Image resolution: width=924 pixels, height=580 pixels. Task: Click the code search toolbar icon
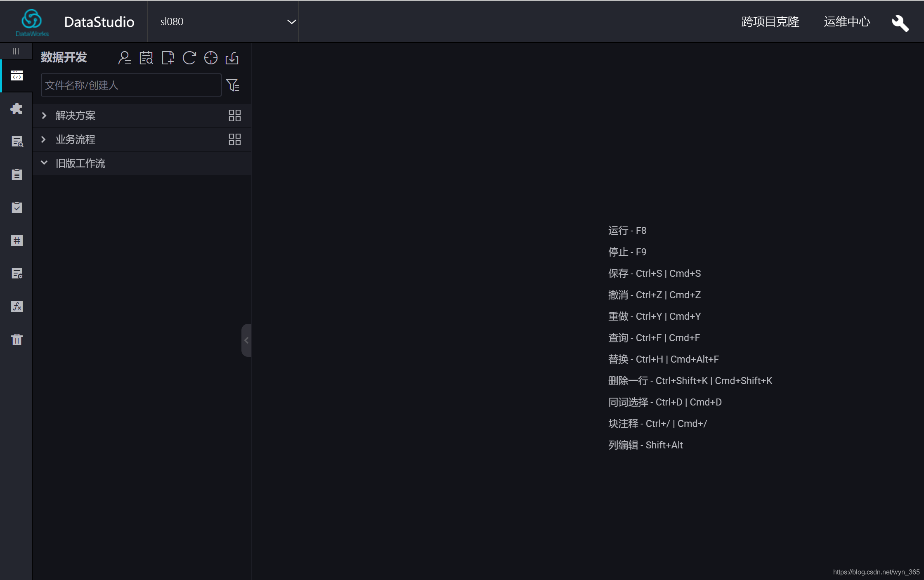(146, 58)
